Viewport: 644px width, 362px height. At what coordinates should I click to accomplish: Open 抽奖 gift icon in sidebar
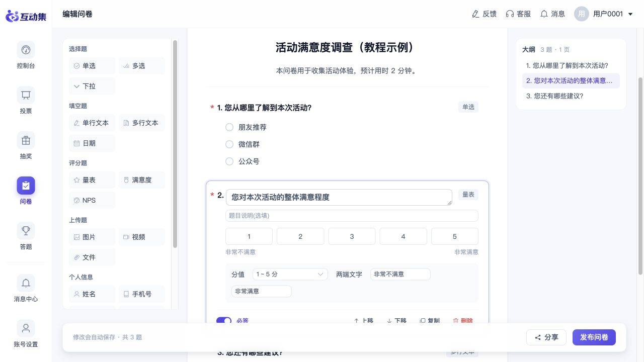pyautogui.click(x=26, y=140)
